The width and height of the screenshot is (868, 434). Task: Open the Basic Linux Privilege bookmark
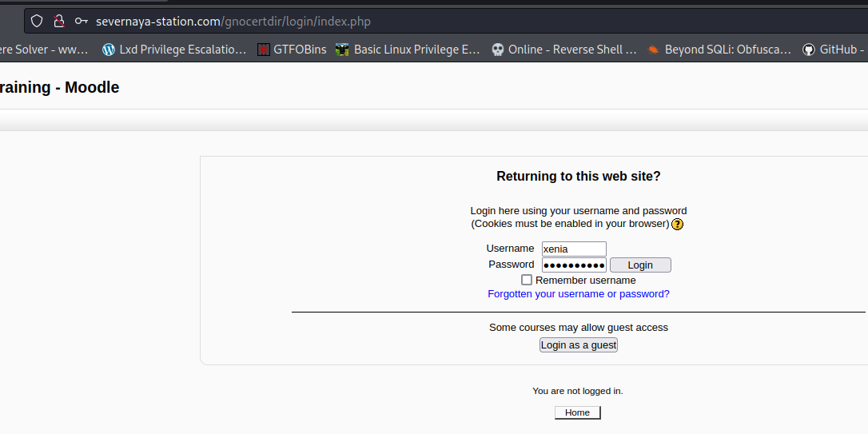click(x=408, y=50)
